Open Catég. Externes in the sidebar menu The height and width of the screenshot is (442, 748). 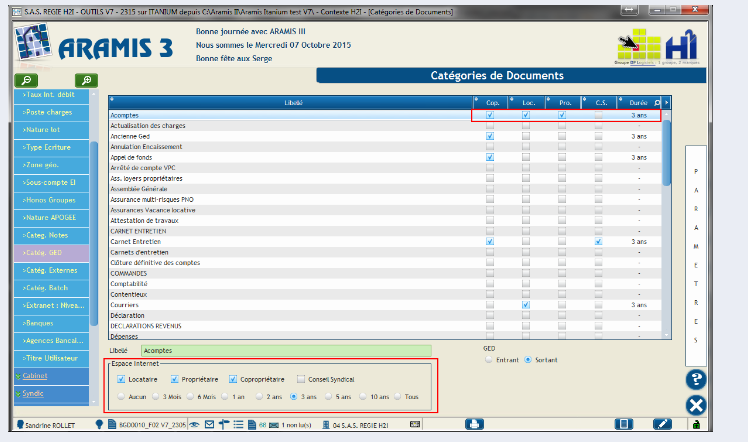pos(52,271)
